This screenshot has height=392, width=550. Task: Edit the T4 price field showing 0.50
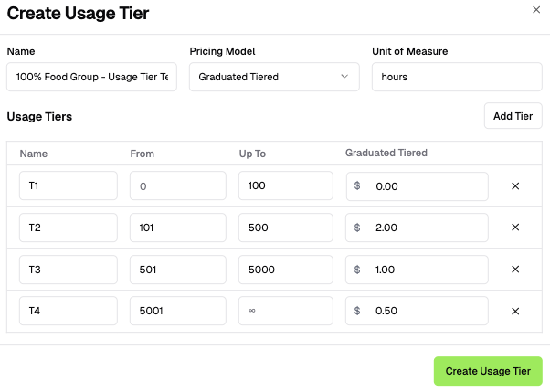(x=425, y=312)
